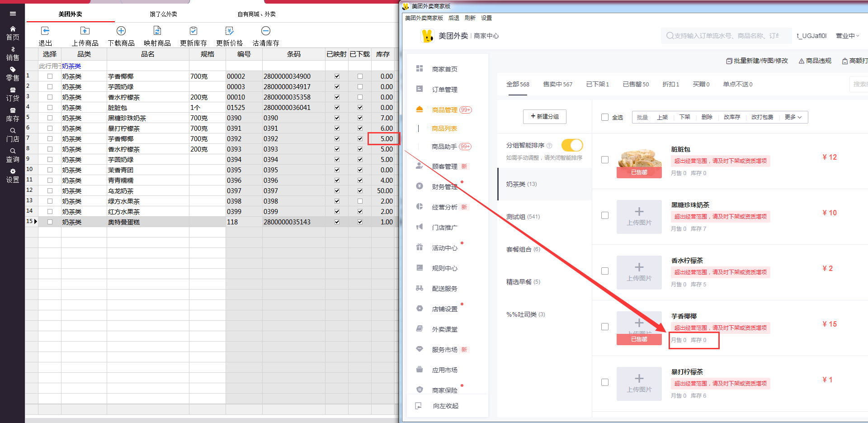The width and height of the screenshot is (868, 423).
Task: Click the 向左收起 collapse sidebar icon
Action: click(x=419, y=406)
